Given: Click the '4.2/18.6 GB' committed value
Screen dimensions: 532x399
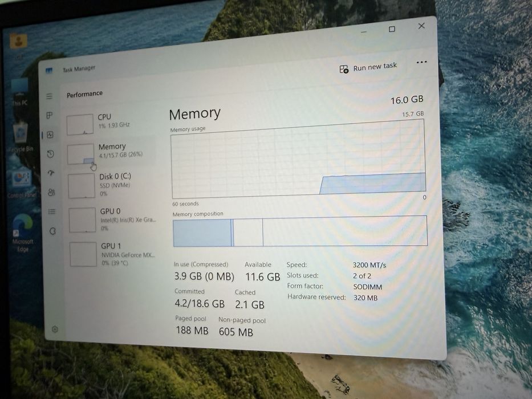Looking at the screenshot, I should click(x=200, y=303).
